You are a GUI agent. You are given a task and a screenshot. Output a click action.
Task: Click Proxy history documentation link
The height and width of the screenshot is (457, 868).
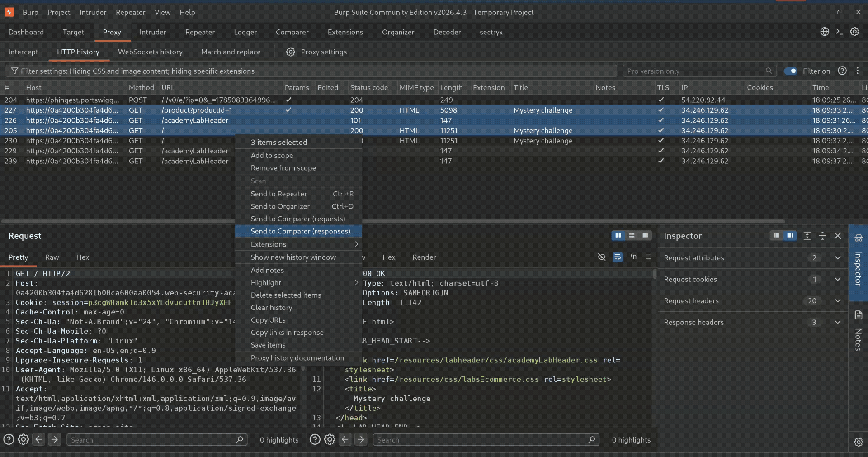click(298, 358)
